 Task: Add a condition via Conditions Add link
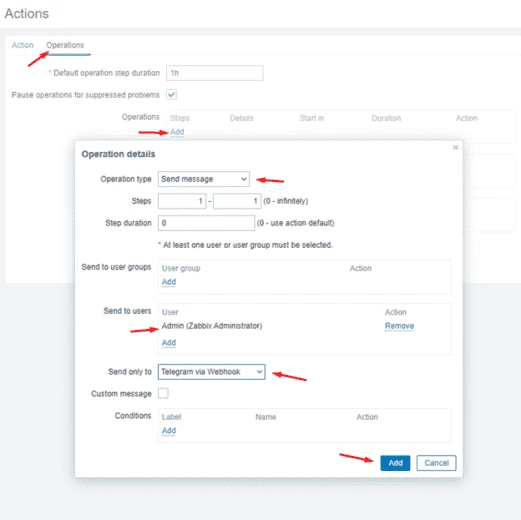169,431
